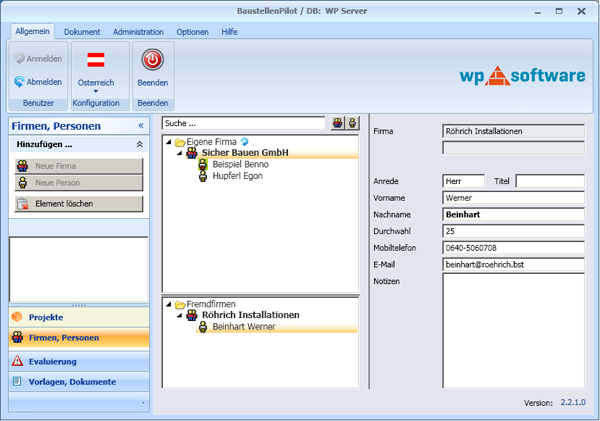Go to Vorlagen, Dokumente section
600x421 pixels.
coord(71,381)
